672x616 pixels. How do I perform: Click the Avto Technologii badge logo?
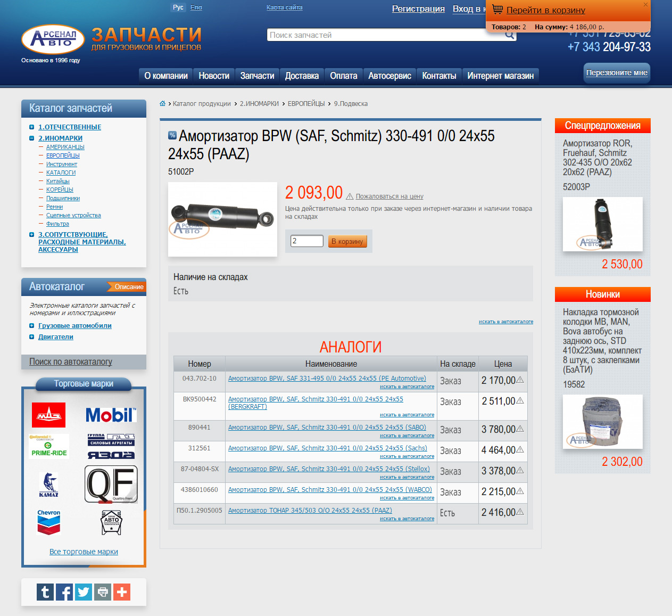pos(112,522)
